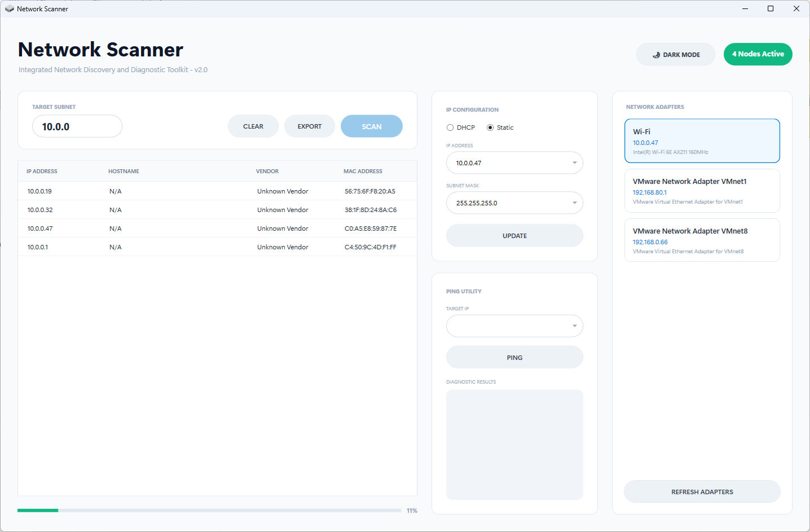The image size is (810, 532).
Task: Maximize the Network Scanner window
Action: (771, 8)
